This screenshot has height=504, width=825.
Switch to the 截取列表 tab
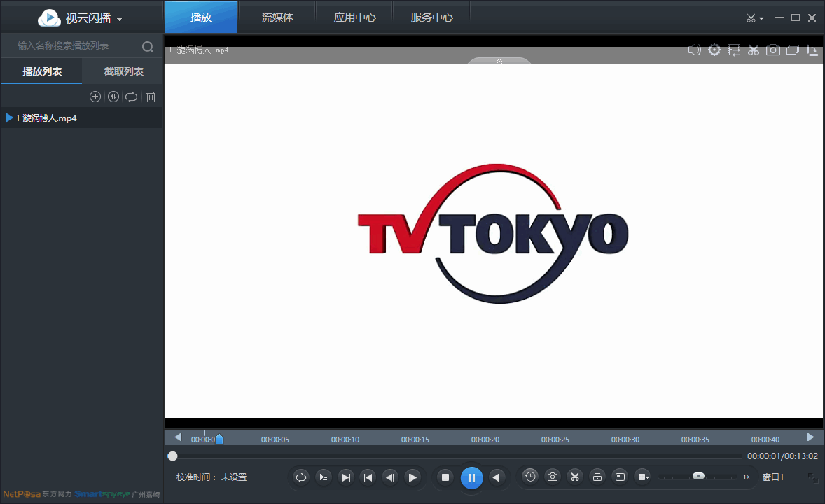pos(123,71)
